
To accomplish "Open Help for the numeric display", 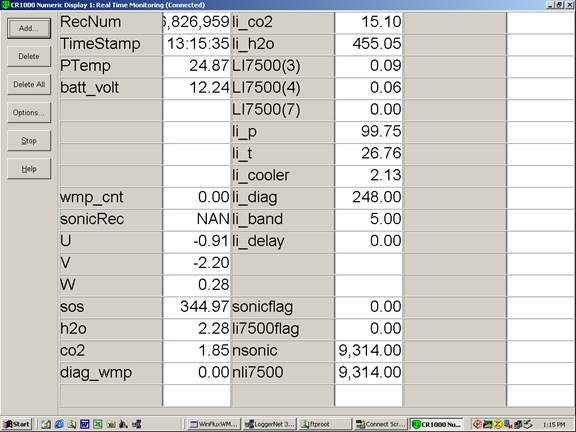I will point(29,169).
